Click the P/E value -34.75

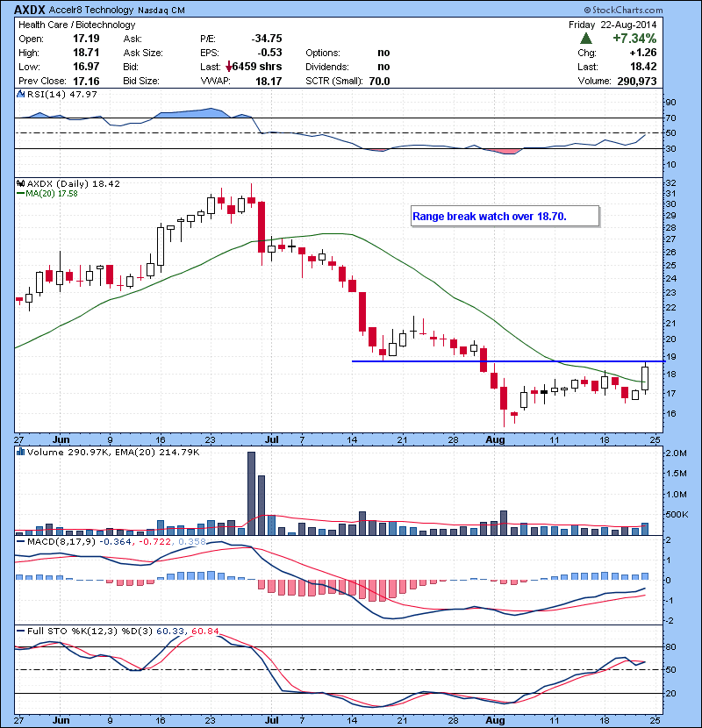[x=267, y=39]
